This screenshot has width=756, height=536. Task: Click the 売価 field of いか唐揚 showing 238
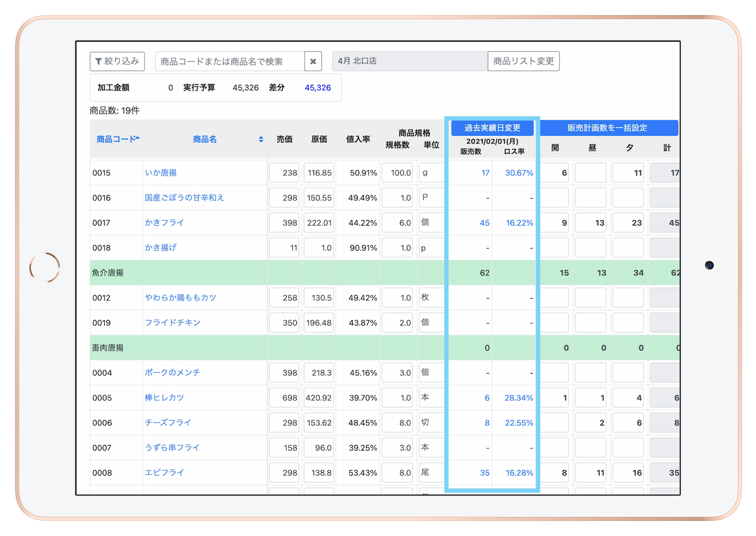[x=285, y=173]
